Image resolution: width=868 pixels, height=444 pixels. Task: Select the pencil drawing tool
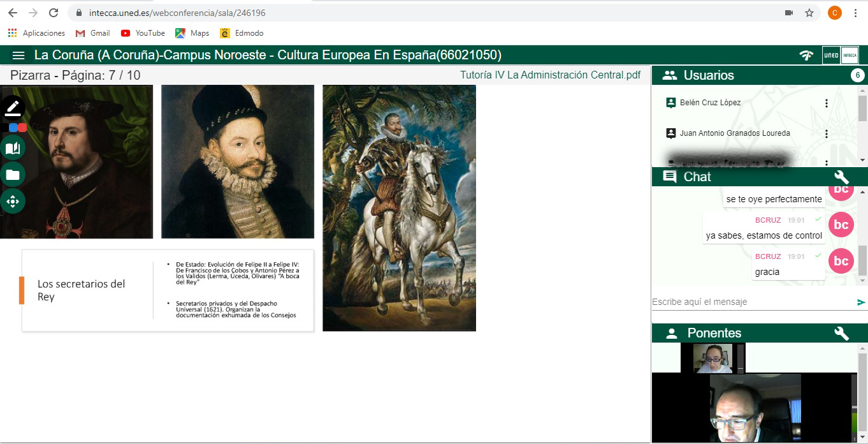coord(13,108)
